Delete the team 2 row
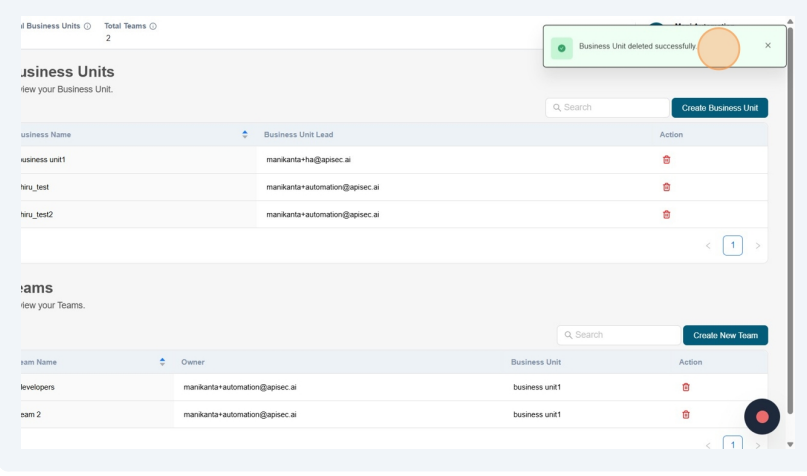Viewport: 807px width, 476px height. (686, 414)
